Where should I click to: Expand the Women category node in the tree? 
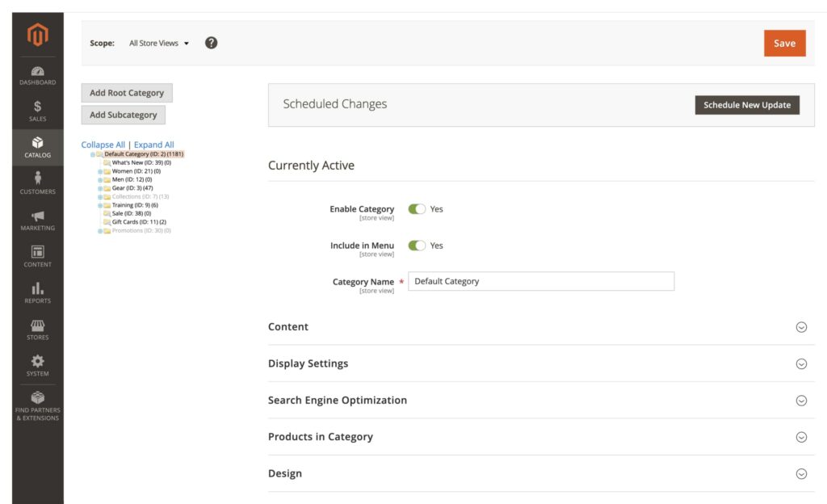pos(100,171)
